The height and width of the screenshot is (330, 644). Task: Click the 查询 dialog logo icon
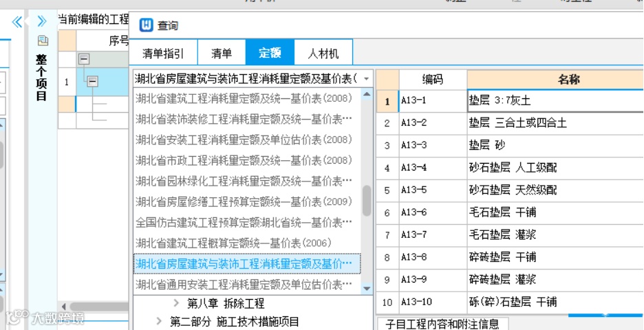[146, 25]
